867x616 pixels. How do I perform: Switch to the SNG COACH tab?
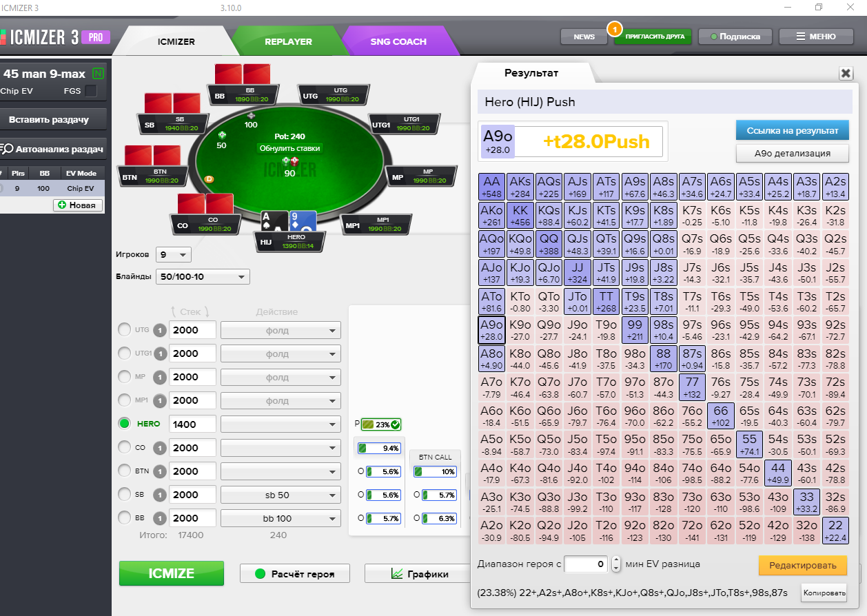tap(398, 41)
